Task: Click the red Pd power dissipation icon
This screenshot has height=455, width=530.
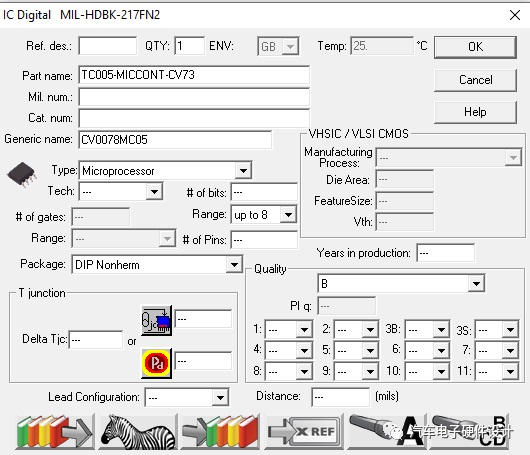Action: 156,363
